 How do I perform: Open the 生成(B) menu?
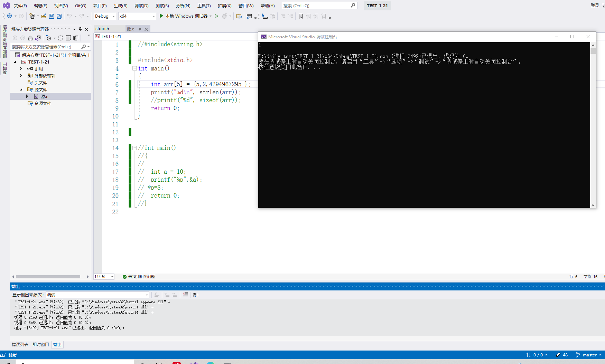pyautogui.click(x=121, y=6)
